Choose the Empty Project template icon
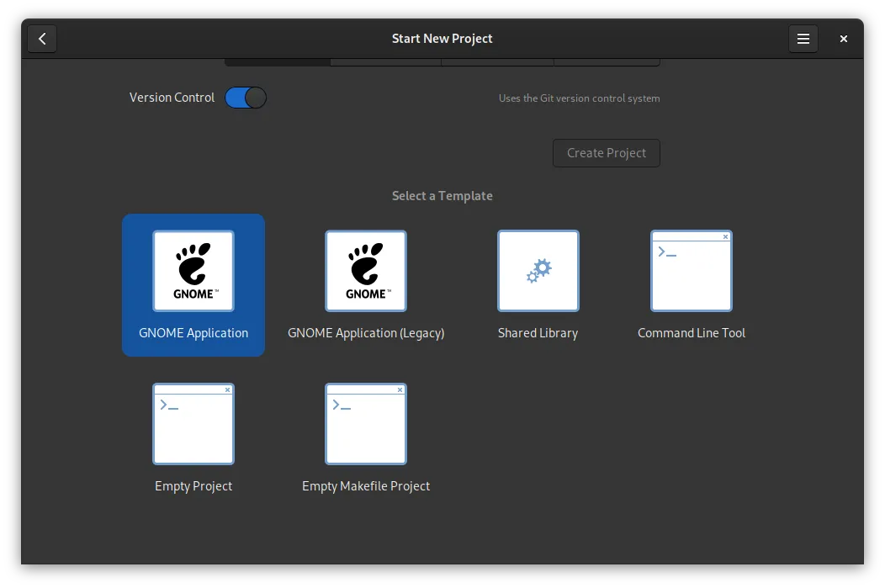 pos(193,424)
